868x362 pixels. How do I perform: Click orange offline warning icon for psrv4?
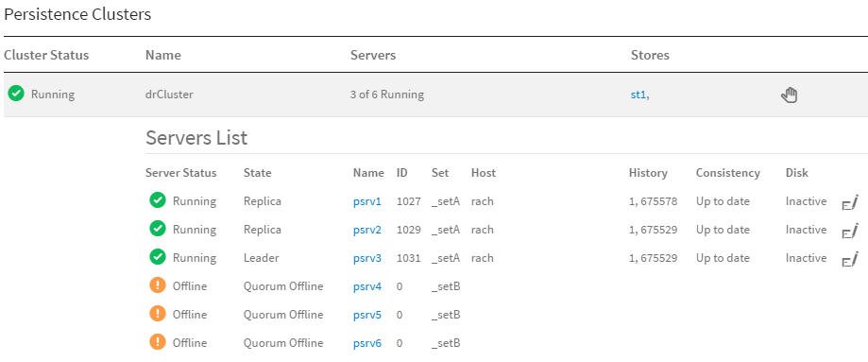158,285
